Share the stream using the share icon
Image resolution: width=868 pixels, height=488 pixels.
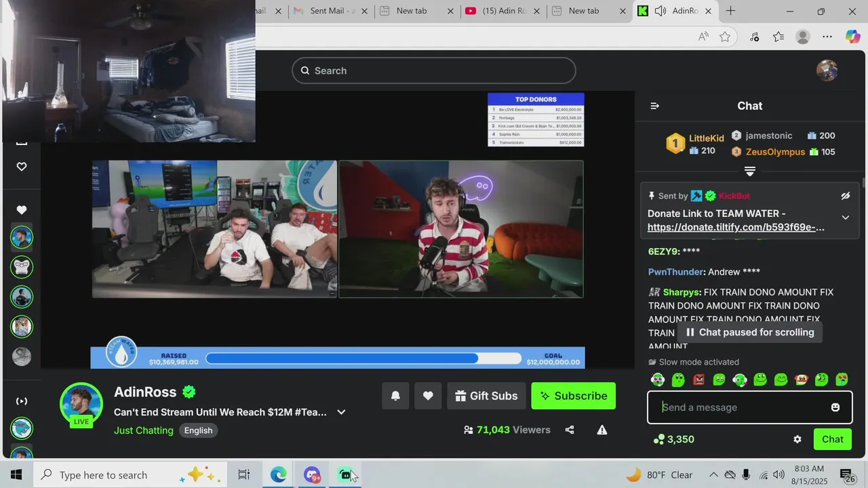pyautogui.click(x=570, y=430)
